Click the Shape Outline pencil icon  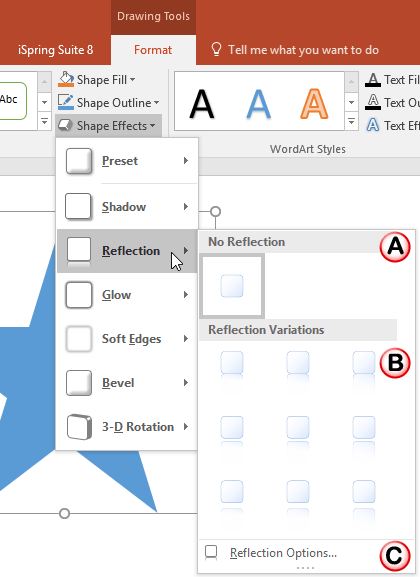[x=66, y=102]
